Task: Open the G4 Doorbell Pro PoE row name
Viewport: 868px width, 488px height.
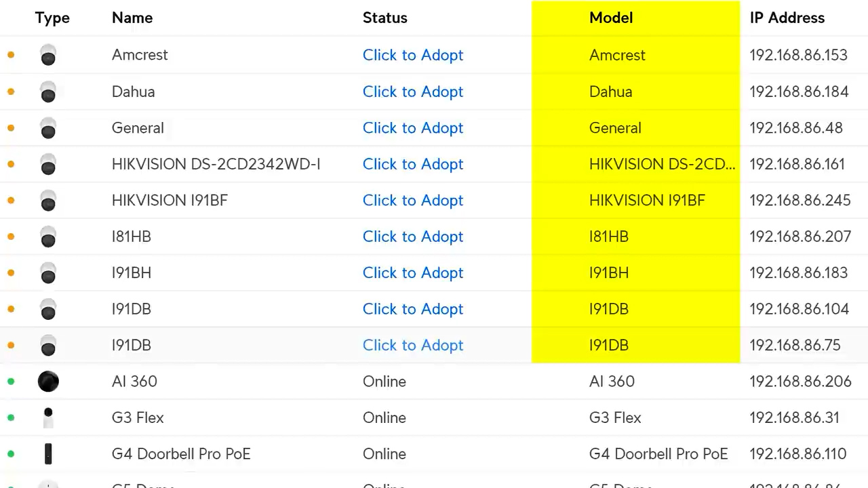Action: 181,454
